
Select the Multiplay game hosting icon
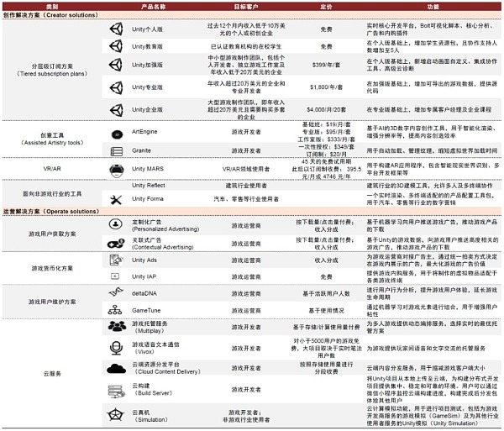pos(116,326)
